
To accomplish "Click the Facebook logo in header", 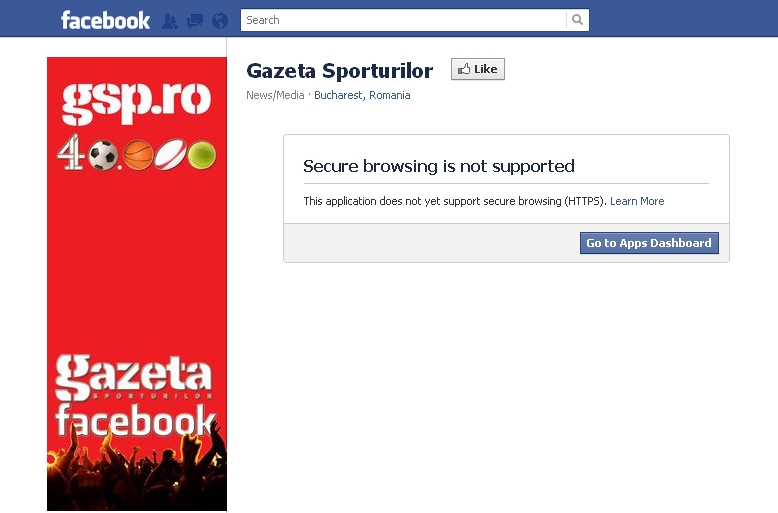I will tap(105, 20).
